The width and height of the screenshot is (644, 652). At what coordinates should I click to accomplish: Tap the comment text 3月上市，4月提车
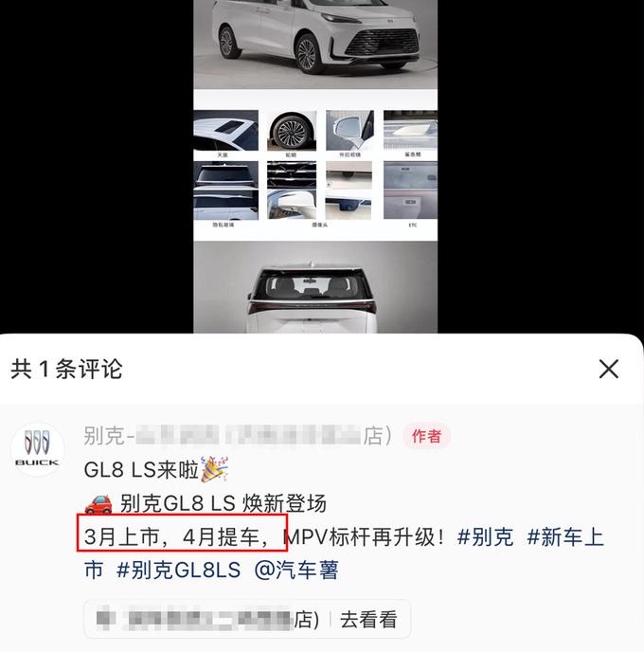pyautogui.click(x=182, y=536)
